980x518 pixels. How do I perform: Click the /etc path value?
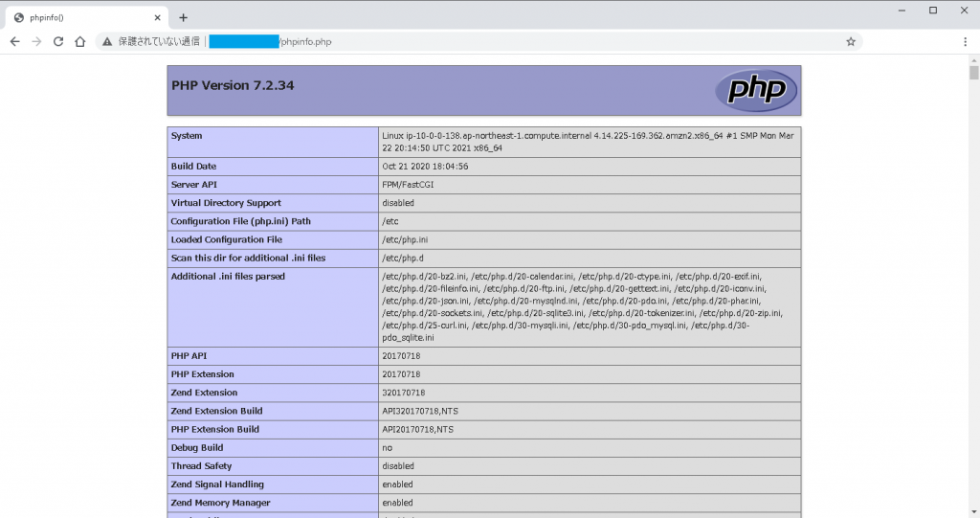tap(390, 221)
